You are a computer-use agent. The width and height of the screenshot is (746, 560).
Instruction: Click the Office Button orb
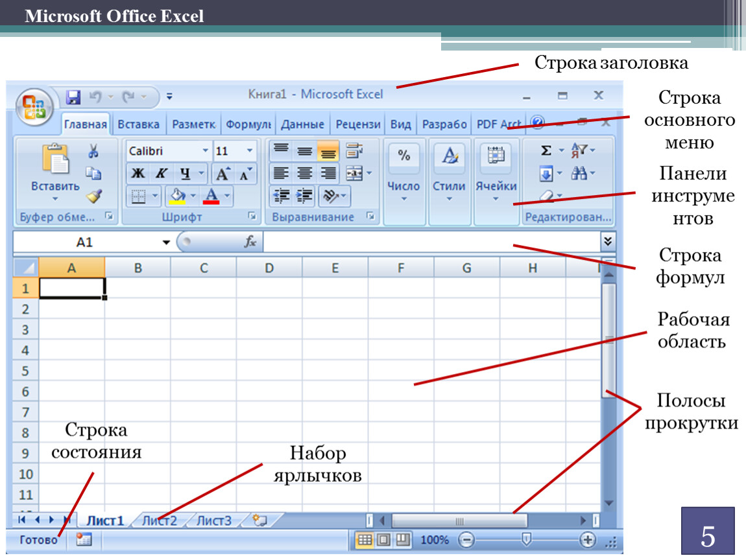pos(35,105)
